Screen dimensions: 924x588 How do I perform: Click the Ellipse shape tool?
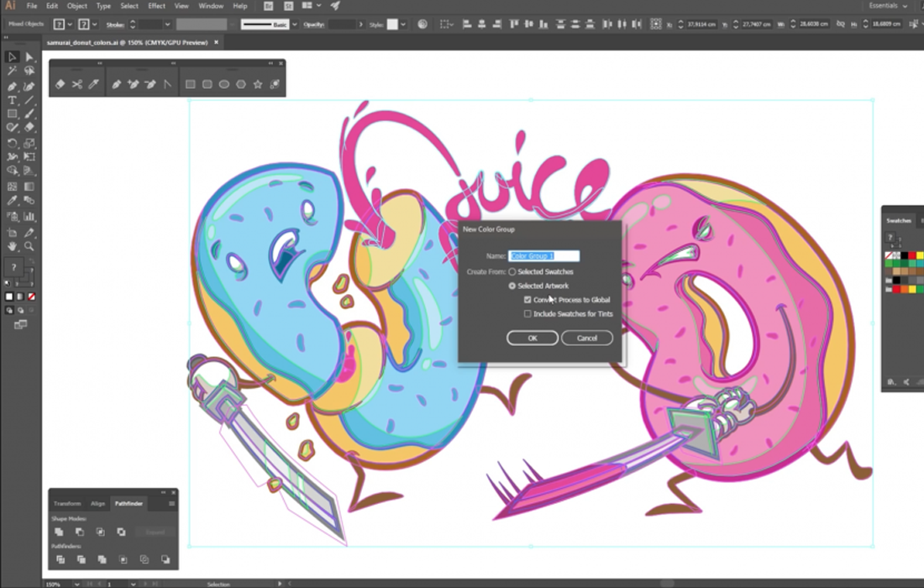[x=224, y=84]
